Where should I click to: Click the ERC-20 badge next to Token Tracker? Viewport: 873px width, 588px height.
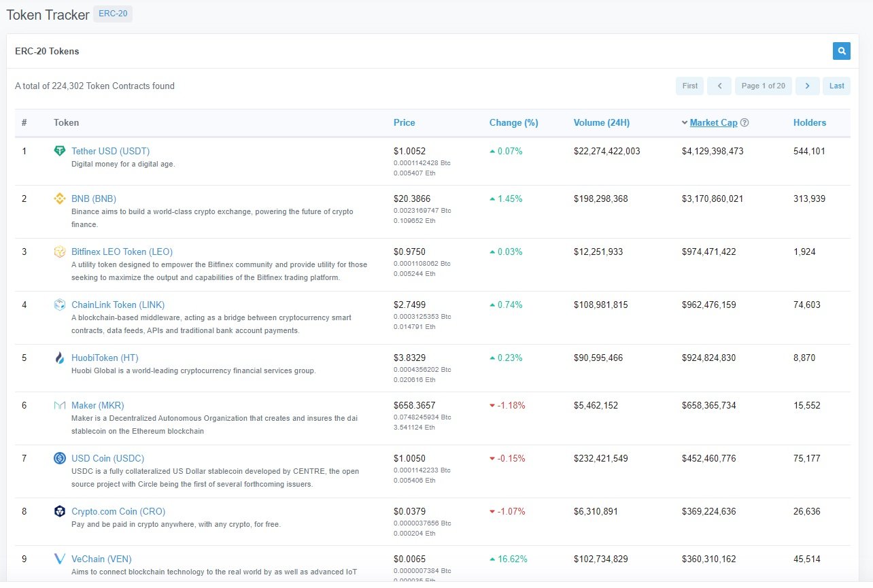click(x=113, y=14)
